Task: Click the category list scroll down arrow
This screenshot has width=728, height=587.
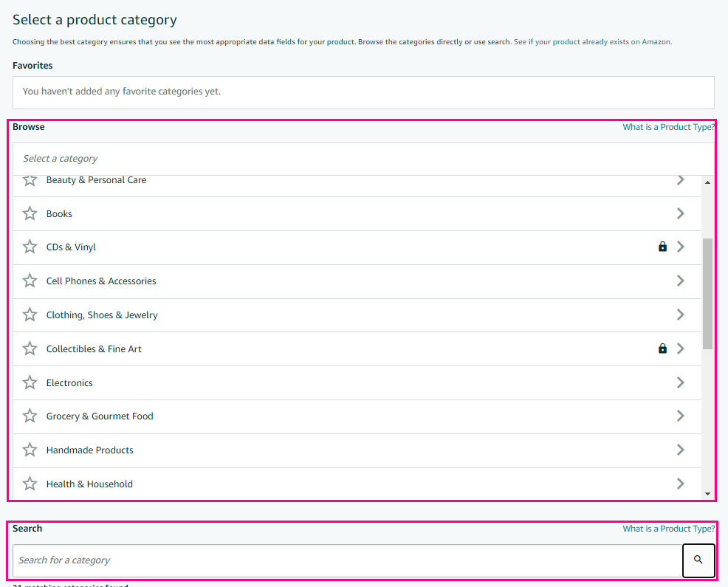Action: pyautogui.click(x=707, y=494)
